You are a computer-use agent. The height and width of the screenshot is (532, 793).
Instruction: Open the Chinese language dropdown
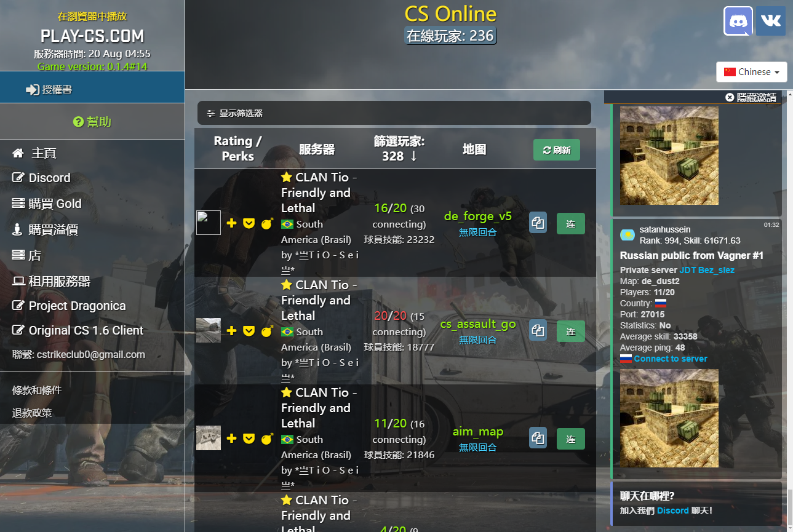[x=752, y=71]
